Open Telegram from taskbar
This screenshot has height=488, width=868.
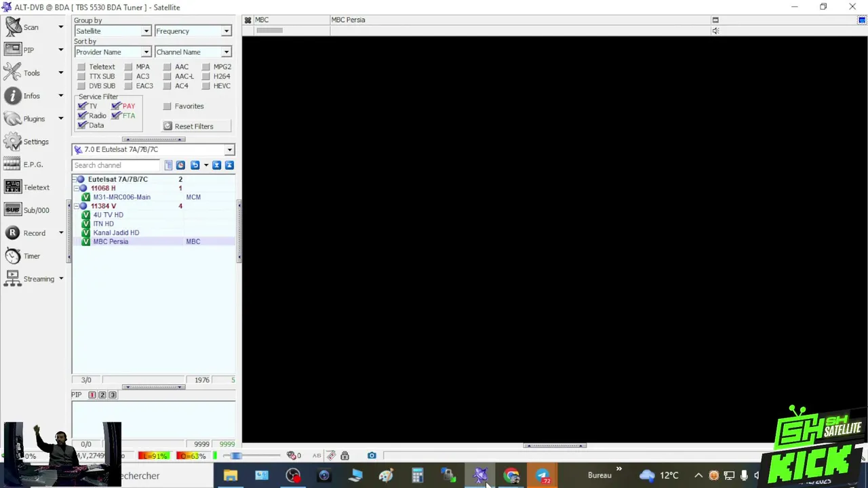pos(542,476)
